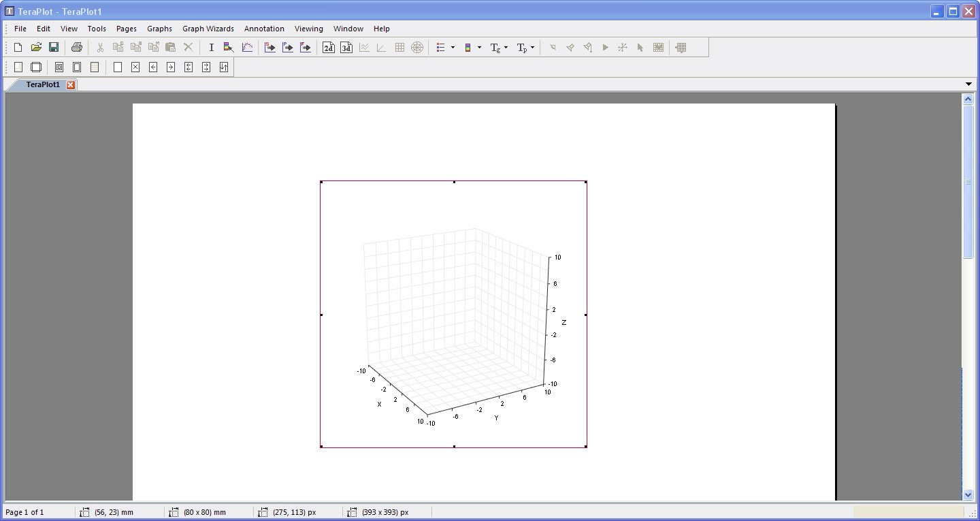Open the Edit menu

tap(44, 29)
